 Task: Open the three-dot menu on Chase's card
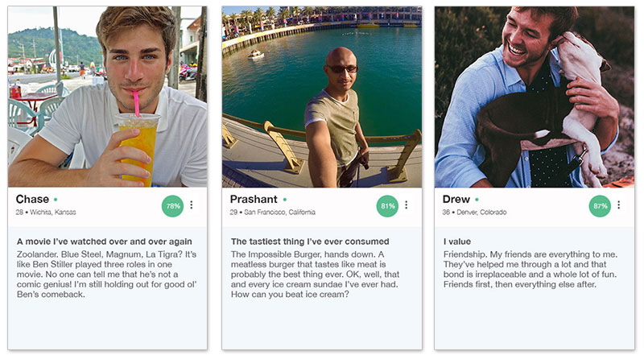pos(192,204)
